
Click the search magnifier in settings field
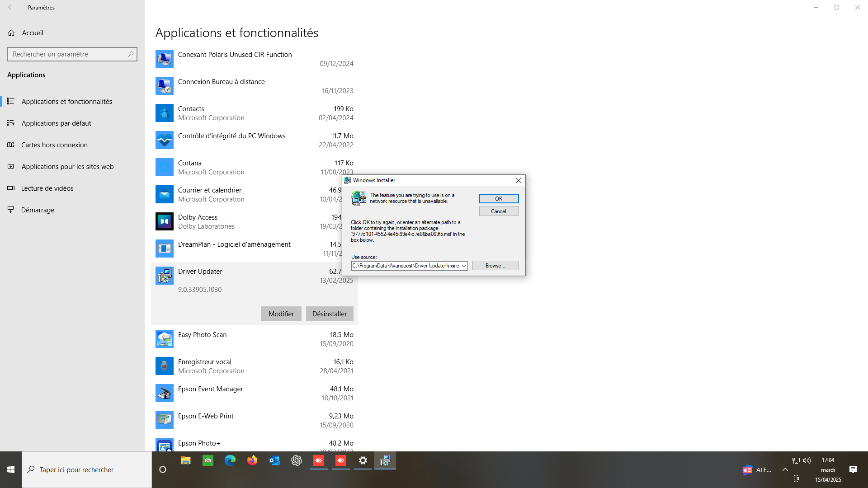click(x=131, y=54)
